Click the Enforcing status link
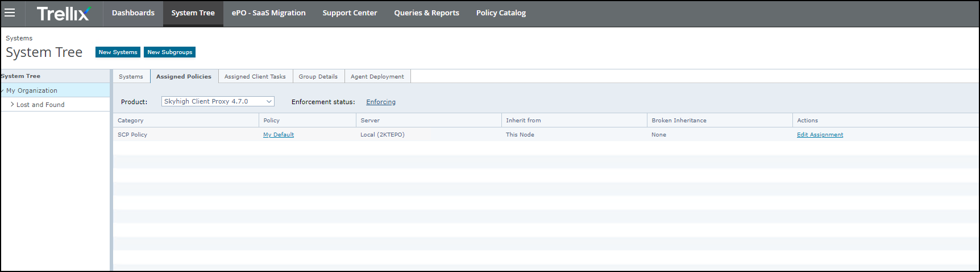The image size is (980, 272). [380, 102]
